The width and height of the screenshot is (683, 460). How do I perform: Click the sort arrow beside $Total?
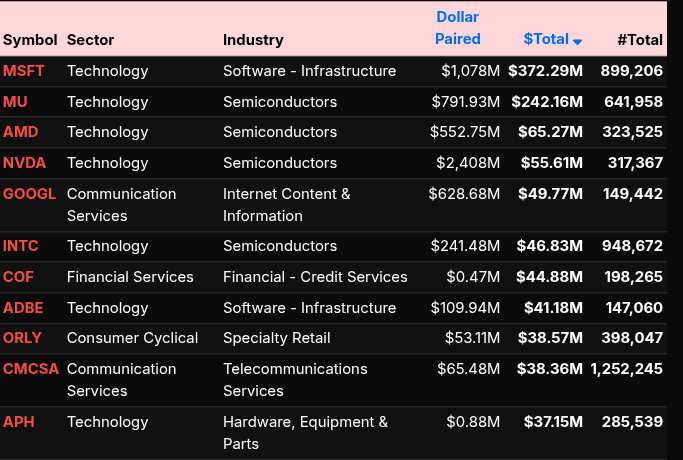(x=578, y=41)
